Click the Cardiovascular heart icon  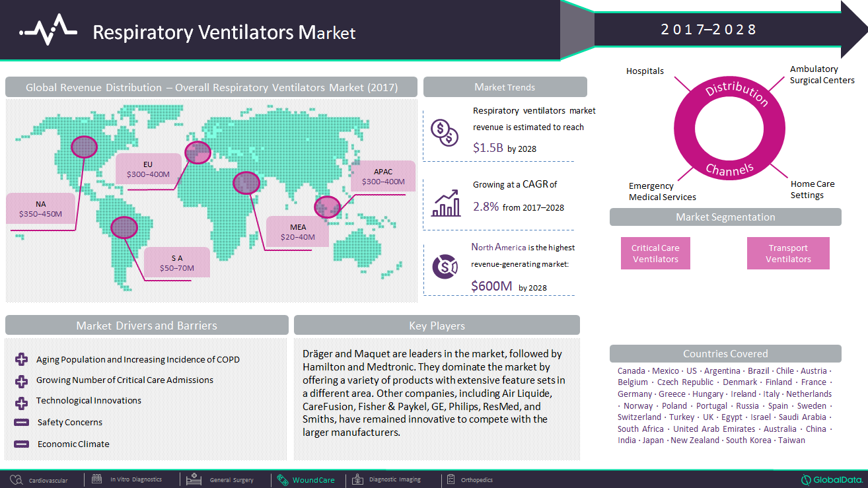pyautogui.click(x=16, y=480)
